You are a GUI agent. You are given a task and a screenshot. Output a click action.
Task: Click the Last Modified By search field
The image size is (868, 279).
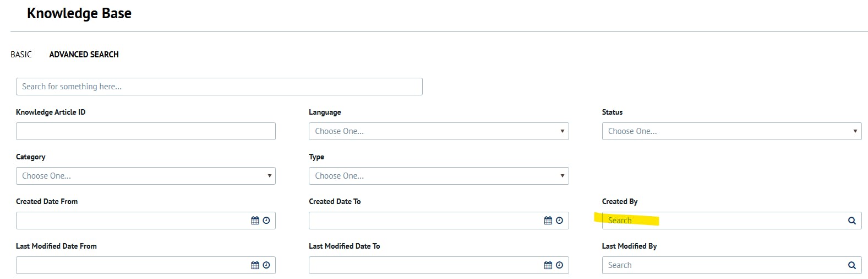731,265
